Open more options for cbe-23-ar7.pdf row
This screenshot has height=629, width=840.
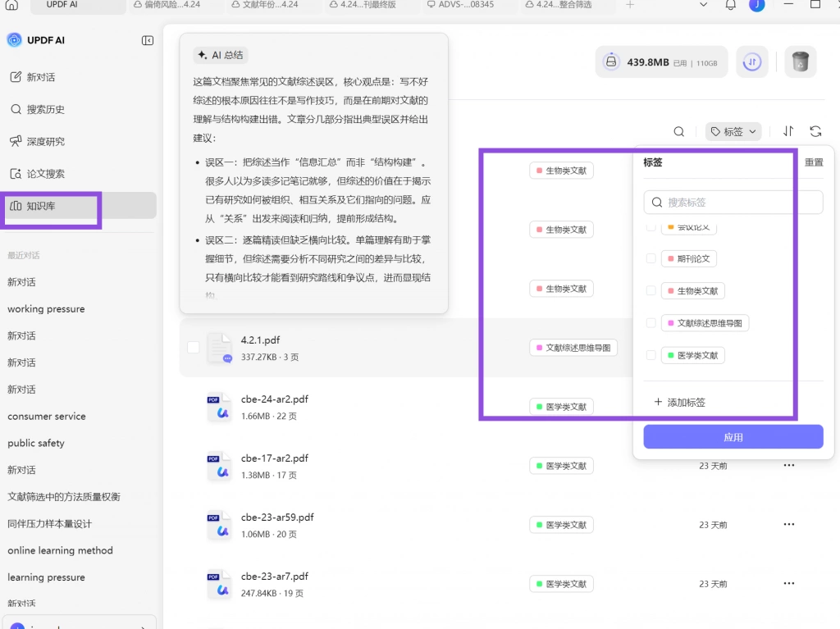788,583
